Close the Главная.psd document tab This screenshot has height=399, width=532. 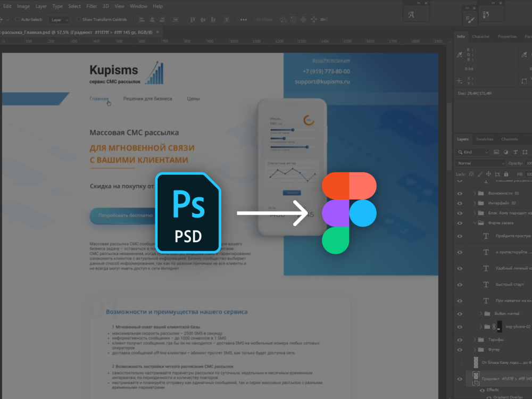(x=157, y=32)
